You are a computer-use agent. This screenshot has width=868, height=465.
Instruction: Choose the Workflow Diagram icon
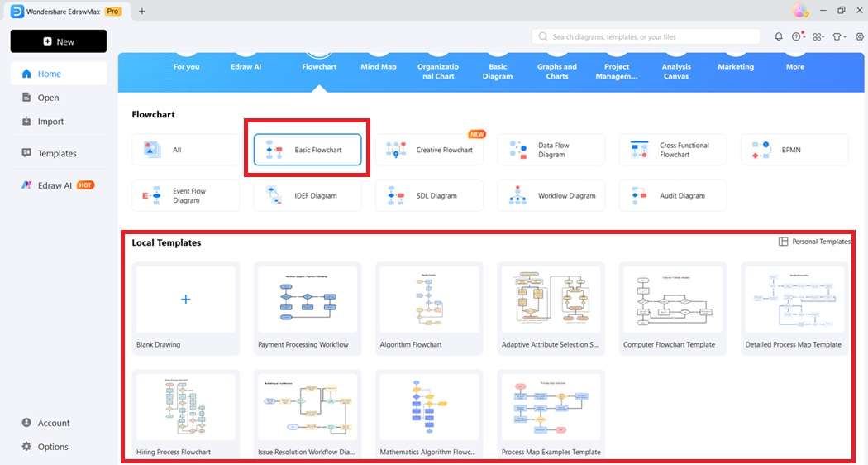point(517,195)
